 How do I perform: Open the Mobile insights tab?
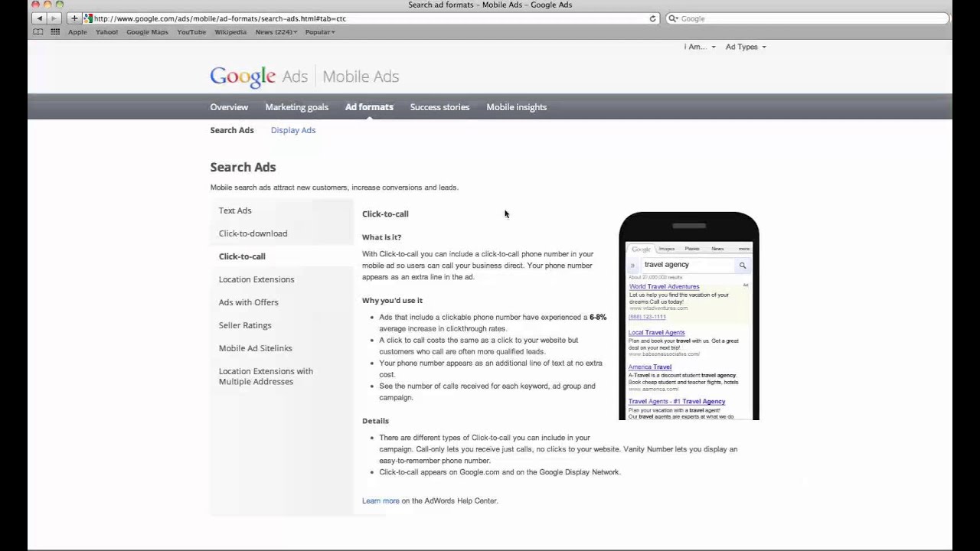coord(516,107)
